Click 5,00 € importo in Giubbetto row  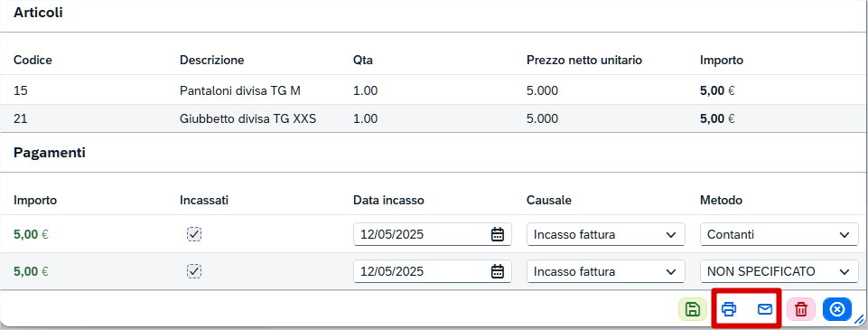(x=717, y=118)
